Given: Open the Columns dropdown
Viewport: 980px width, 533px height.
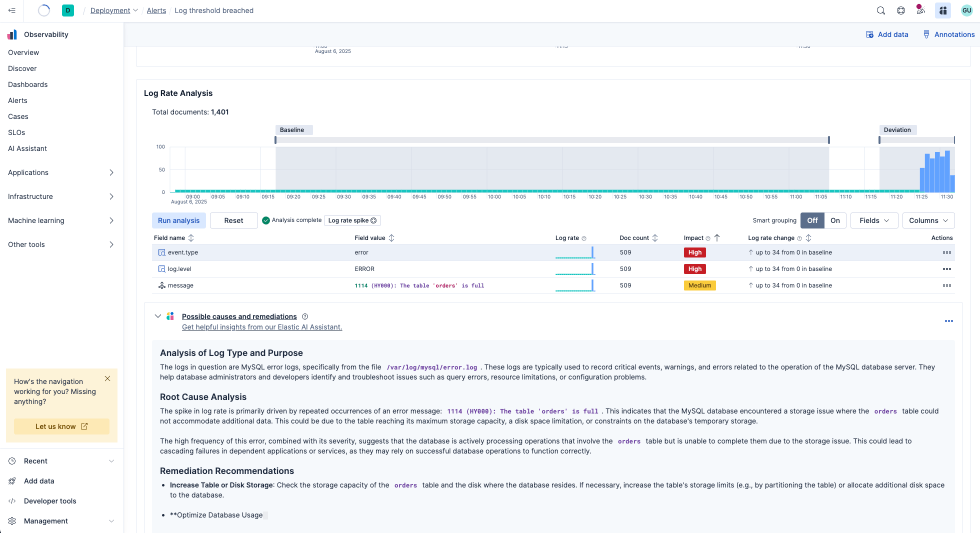Looking at the screenshot, I should (x=928, y=220).
